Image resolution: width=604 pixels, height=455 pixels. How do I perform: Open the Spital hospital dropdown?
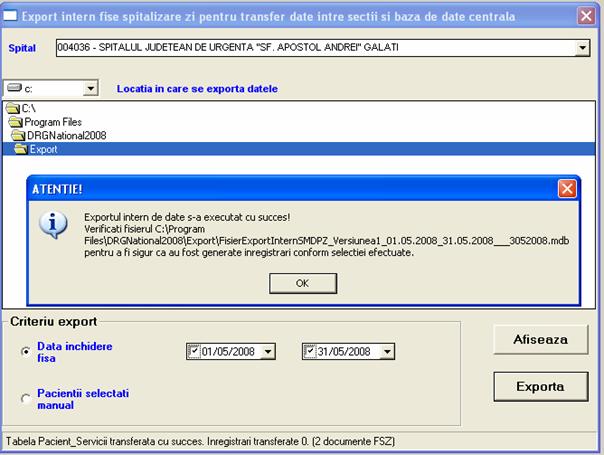[583, 47]
